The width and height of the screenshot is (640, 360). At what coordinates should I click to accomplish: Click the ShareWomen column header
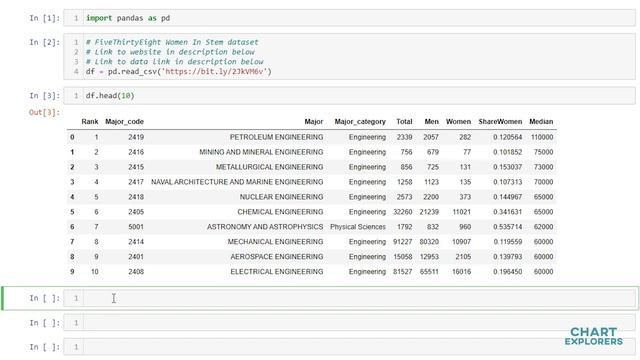pos(500,122)
